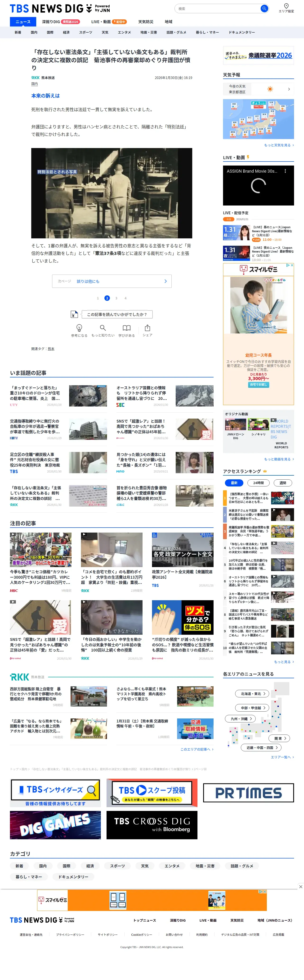Go to article page 3
Viewport: 304px width, 980px height.
[116, 298]
